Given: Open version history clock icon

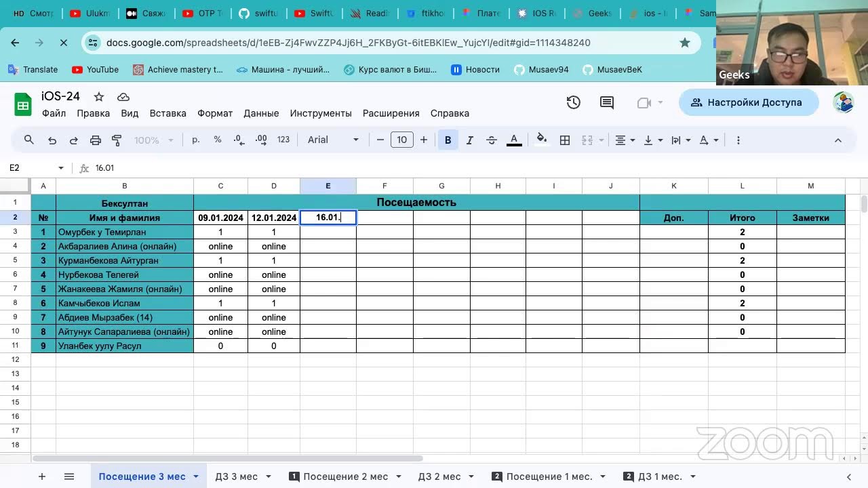Looking at the screenshot, I should click(x=574, y=102).
